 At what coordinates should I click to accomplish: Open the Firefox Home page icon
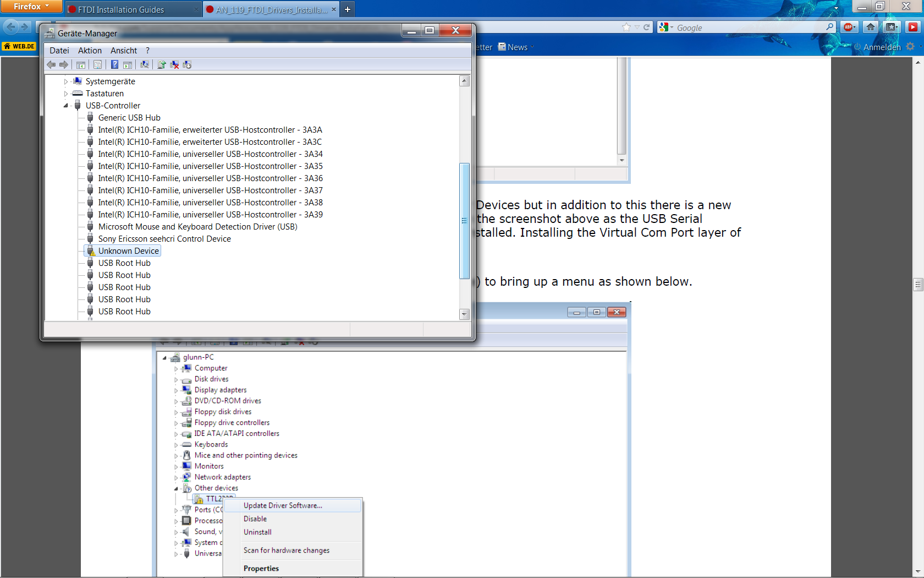coord(870,27)
